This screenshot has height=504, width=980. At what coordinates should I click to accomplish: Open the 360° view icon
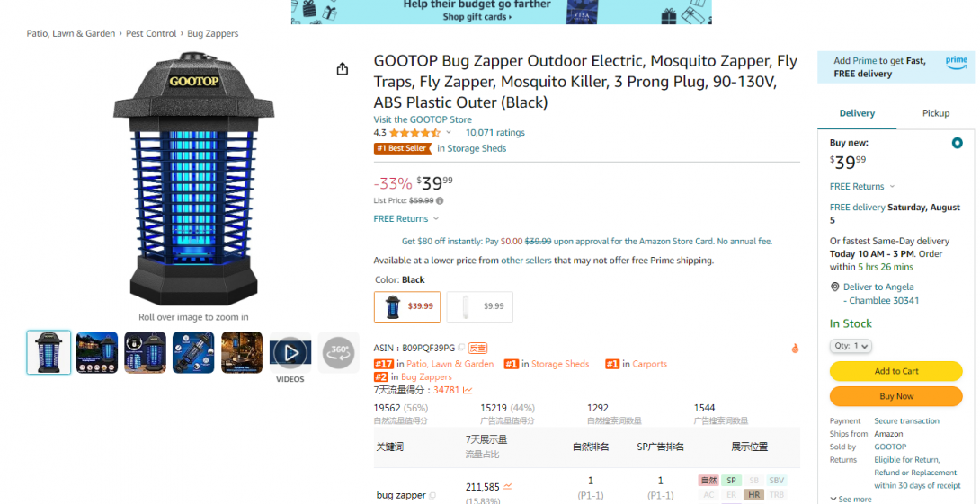(x=338, y=353)
